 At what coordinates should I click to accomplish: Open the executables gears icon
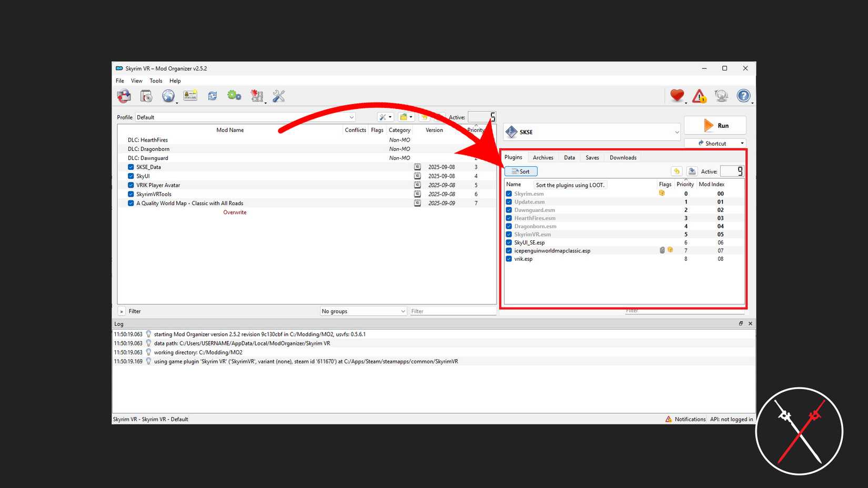(234, 96)
